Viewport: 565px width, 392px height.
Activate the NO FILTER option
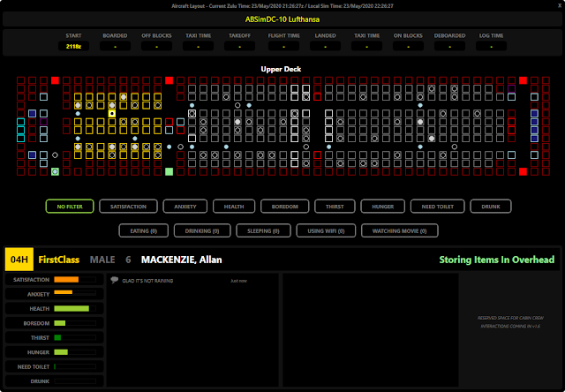(x=70, y=207)
